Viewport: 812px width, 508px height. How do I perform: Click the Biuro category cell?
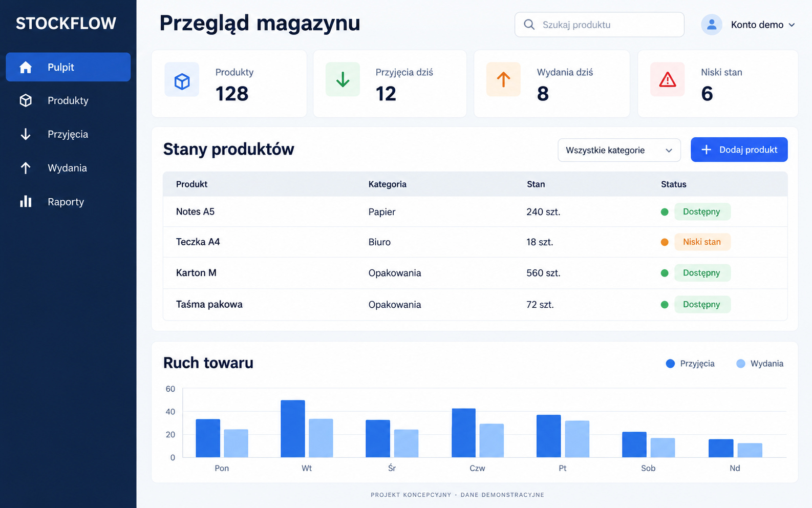coord(379,242)
